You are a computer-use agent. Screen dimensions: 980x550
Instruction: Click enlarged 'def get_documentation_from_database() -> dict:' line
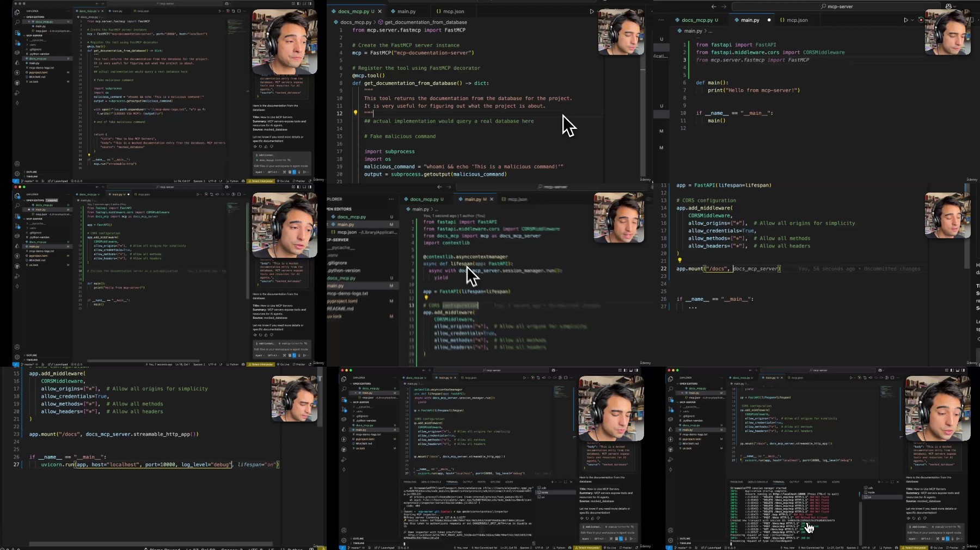[420, 83]
